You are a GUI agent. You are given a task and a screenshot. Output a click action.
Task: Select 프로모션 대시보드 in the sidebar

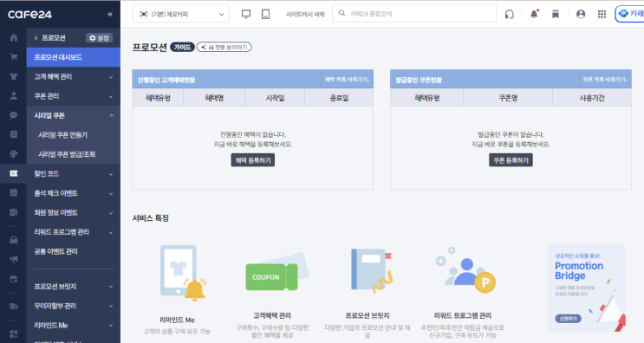pyautogui.click(x=73, y=57)
